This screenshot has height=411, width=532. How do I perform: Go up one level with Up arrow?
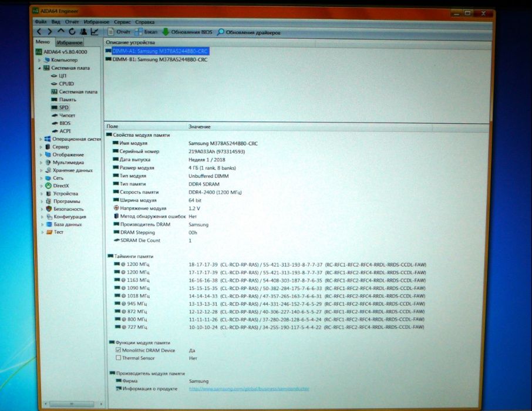[x=60, y=31]
